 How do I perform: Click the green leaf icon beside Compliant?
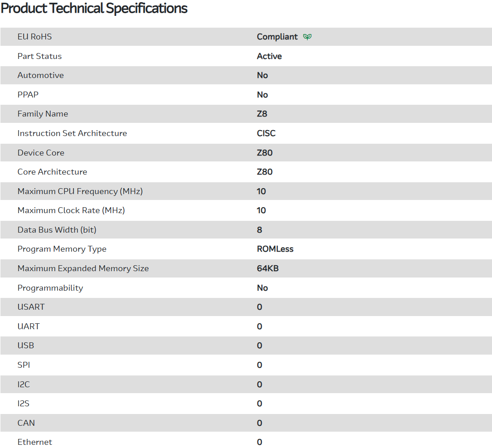[x=308, y=37]
